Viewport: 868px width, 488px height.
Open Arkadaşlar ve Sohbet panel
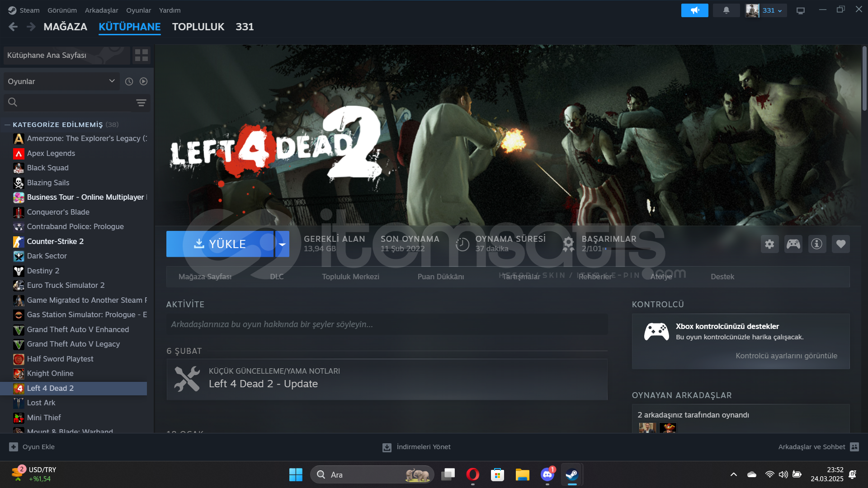tap(818, 447)
